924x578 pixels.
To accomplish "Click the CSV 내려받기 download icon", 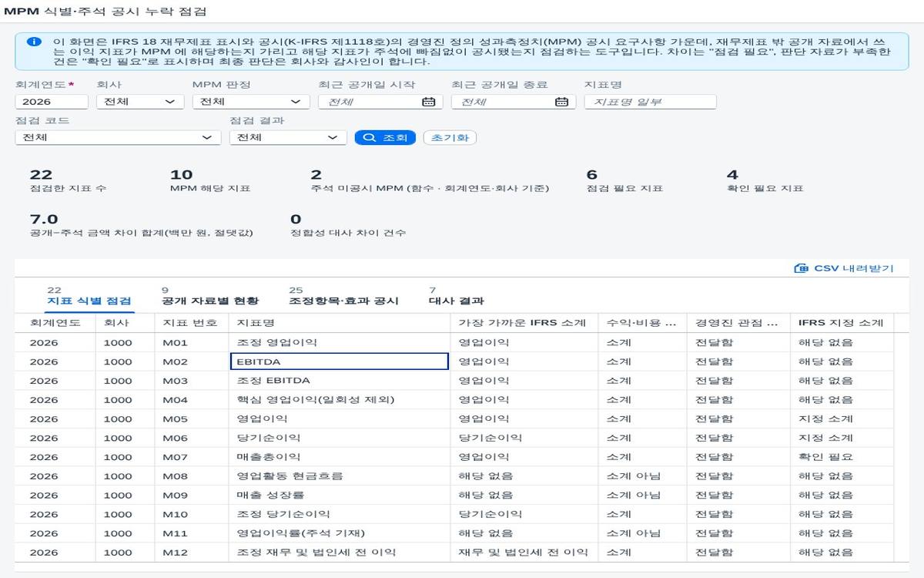I will tap(801, 268).
